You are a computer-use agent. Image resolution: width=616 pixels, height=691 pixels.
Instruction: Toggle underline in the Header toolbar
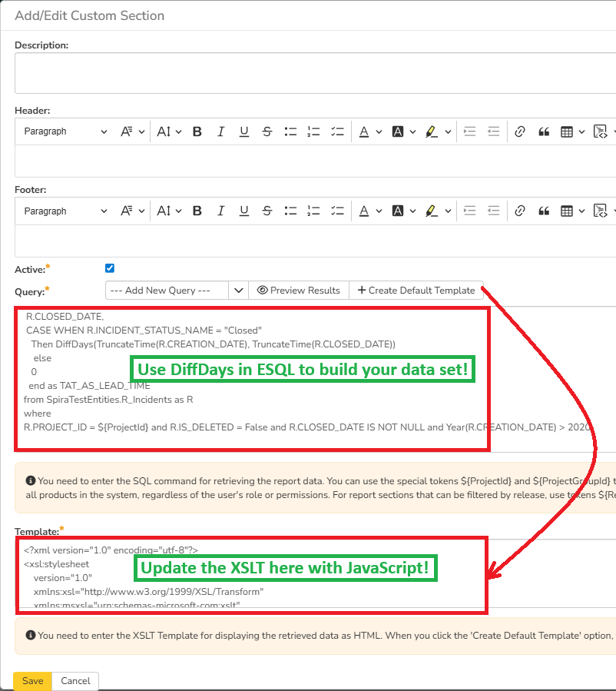point(243,131)
